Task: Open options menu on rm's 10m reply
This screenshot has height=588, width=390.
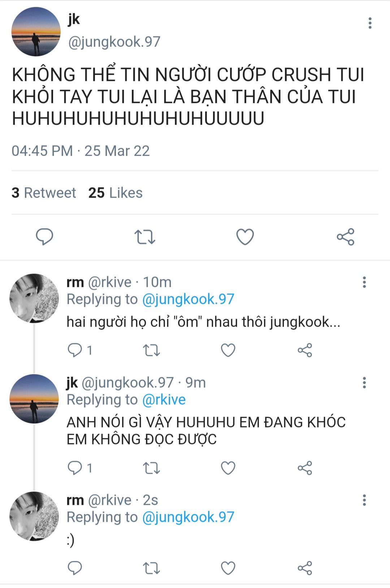Action: tap(364, 282)
